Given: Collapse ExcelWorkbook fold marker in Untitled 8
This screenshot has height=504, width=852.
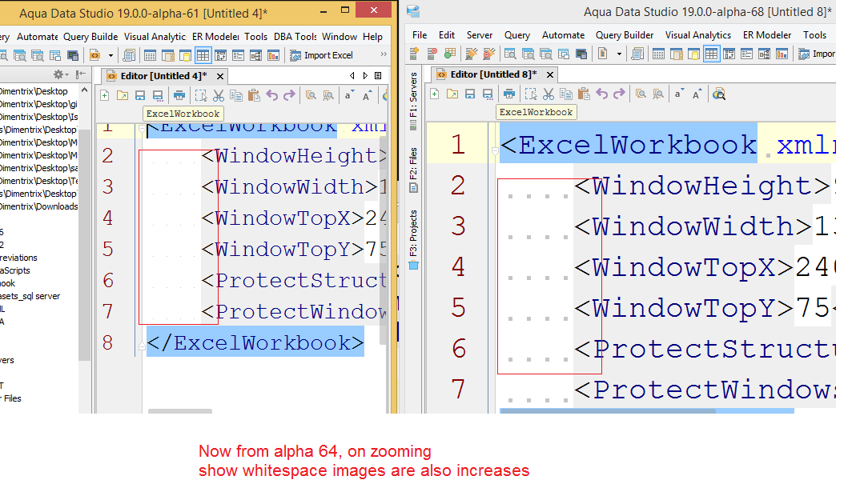Looking at the screenshot, I should point(495,151).
